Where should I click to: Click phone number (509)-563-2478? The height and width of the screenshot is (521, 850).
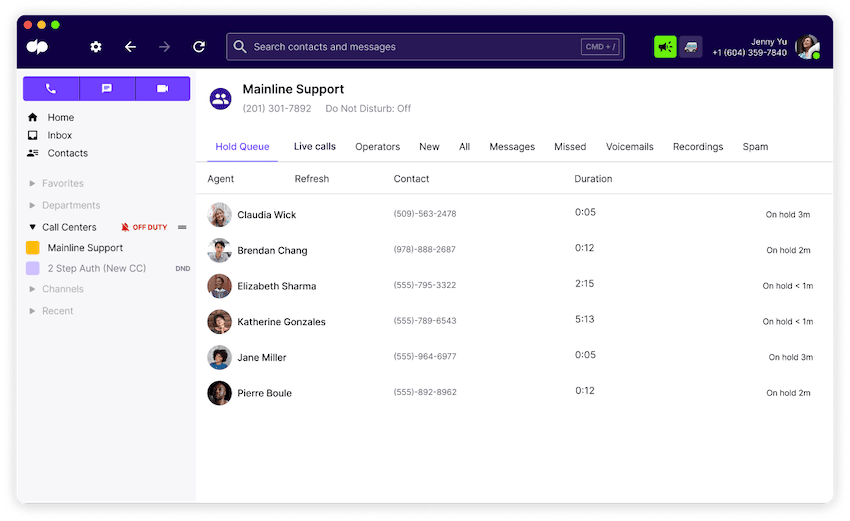point(424,214)
